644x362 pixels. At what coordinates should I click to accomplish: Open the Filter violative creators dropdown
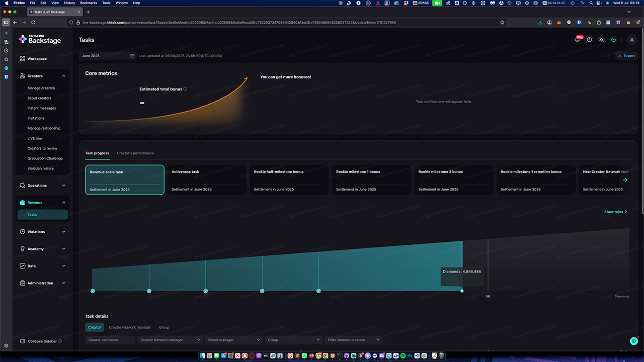353,340
